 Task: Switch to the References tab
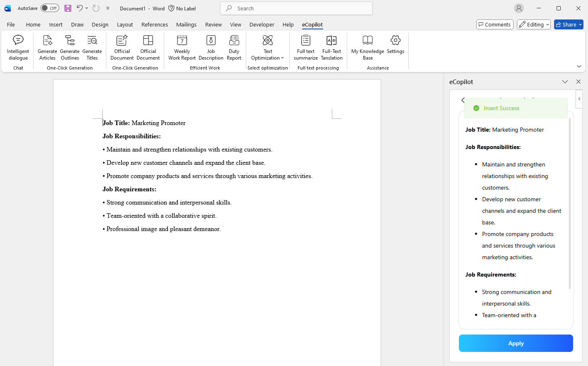tap(154, 25)
